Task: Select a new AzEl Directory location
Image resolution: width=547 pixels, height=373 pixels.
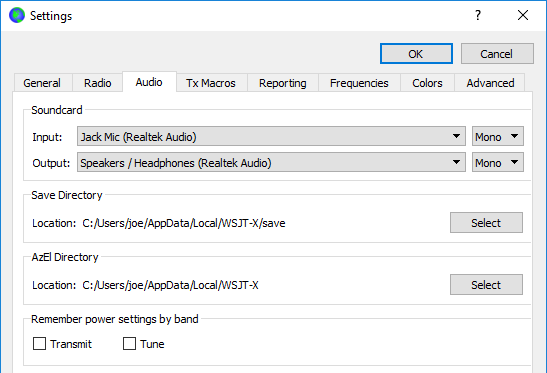Action: click(486, 284)
